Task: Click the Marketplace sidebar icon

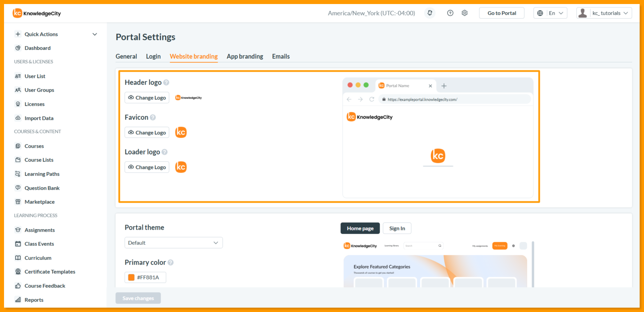Action: (18, 202)
